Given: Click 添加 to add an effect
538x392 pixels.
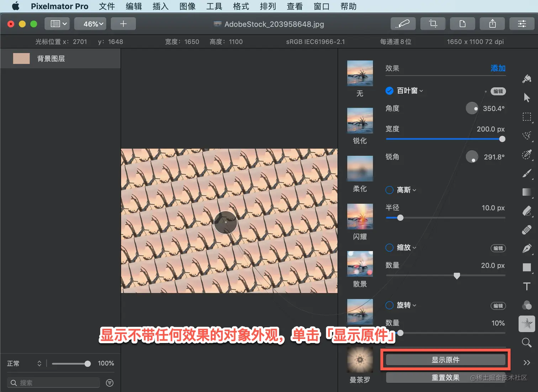Looking at the screenshot, I should point(498,68).
